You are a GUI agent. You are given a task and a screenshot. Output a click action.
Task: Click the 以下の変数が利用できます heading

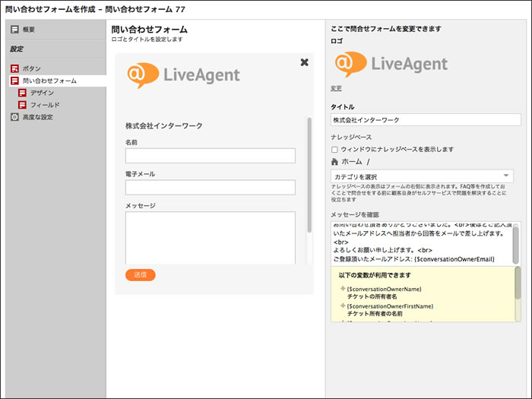375,275
